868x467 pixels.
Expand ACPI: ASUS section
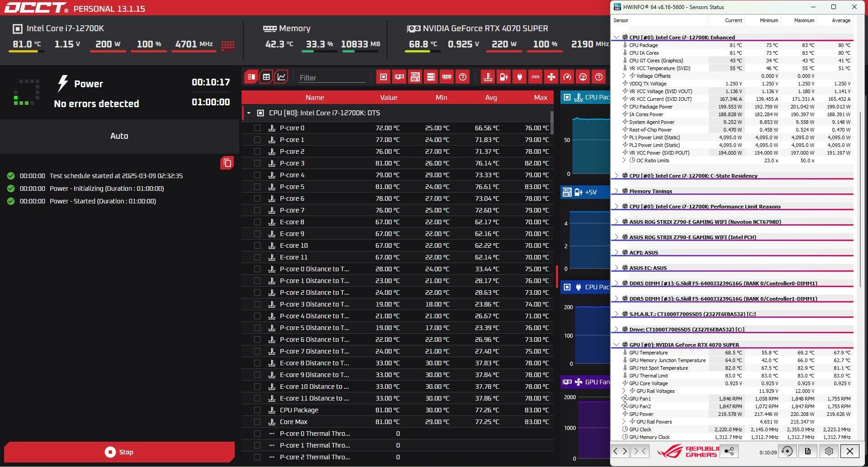coord(616,252)
